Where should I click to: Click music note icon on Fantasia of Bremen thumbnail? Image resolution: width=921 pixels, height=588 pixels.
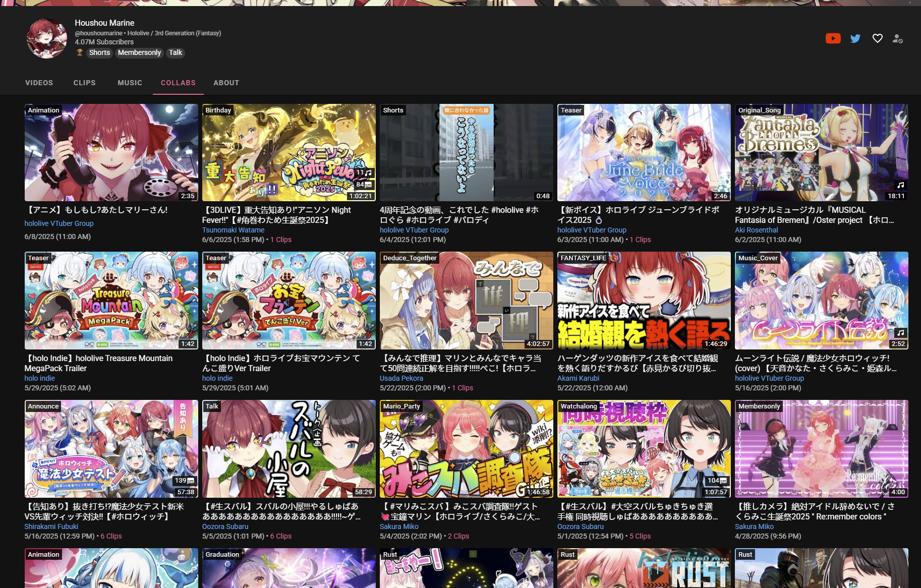point(900,185)
